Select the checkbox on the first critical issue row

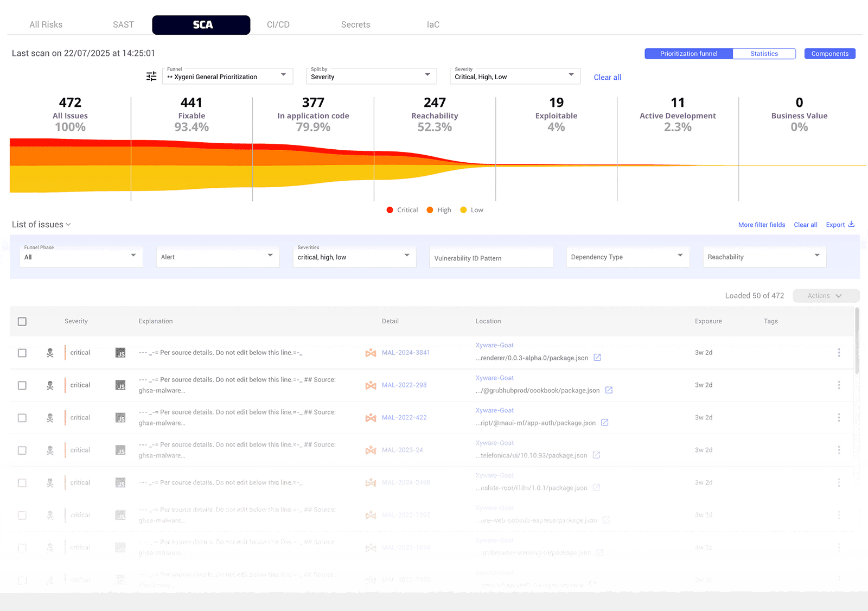pyautogui.click(x=22, y=353)
